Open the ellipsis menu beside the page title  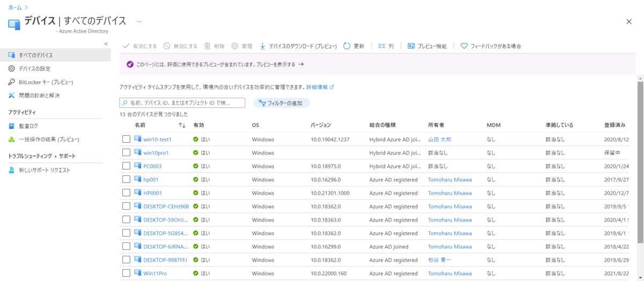click(x=139, y=21)
